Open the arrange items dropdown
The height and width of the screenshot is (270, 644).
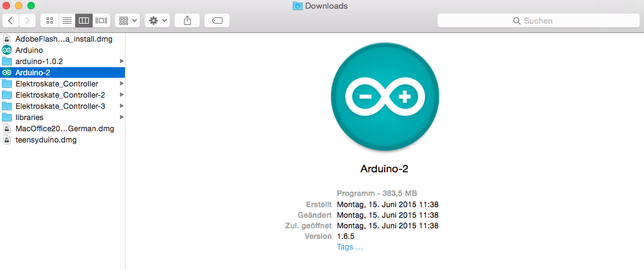tap(127, 21)
